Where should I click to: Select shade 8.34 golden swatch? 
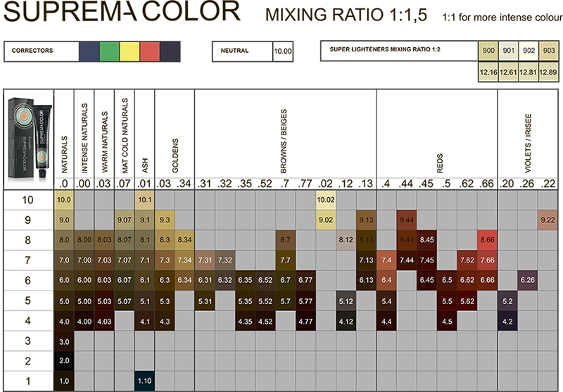pyautogui.click(x=184, y=240)
